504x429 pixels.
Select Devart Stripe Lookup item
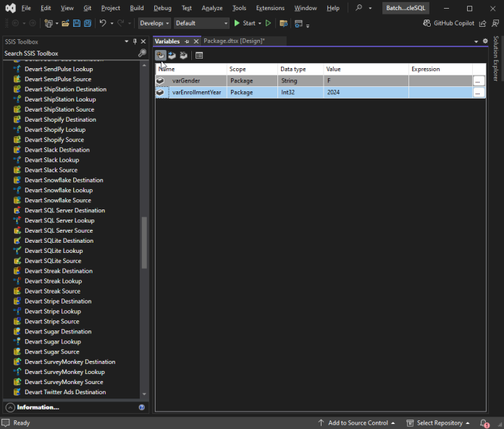[53, 312]
